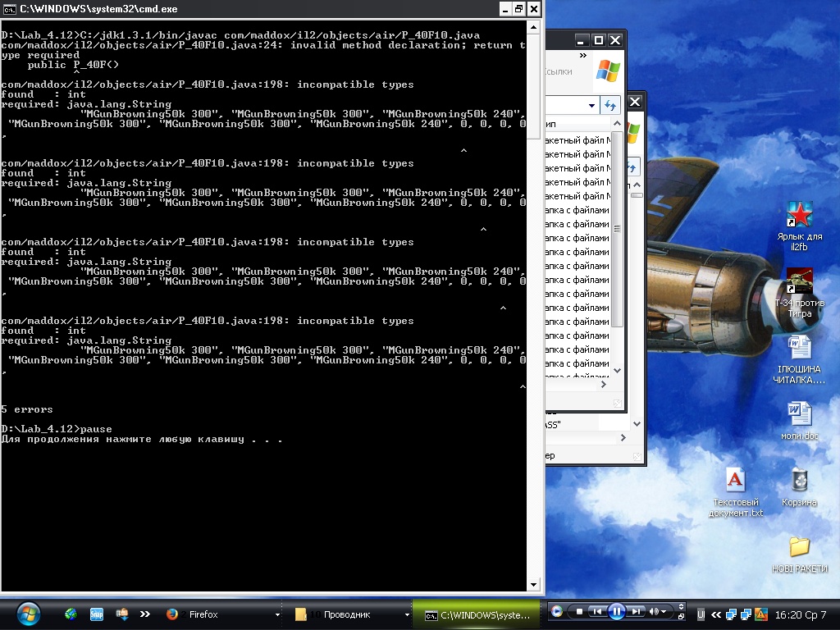Open the Ярлык для il2fb desktop shortcut
Screen dimensions: 840x630
pyautogui.click(x=799, y=226)
